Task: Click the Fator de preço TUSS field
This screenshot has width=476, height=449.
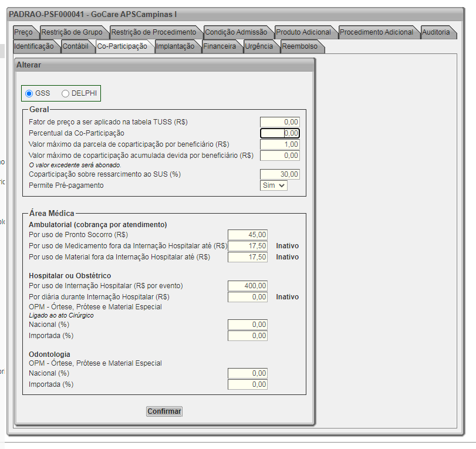Action: (280, 122)
